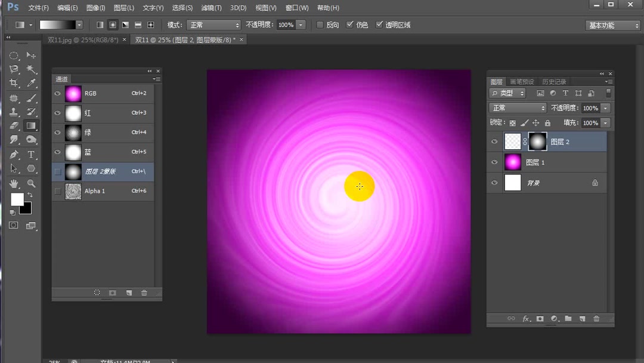The image size is (644, 363).
Task: Hide the 图层 1 layer visibility eye
Action: (x=494, y=162)
